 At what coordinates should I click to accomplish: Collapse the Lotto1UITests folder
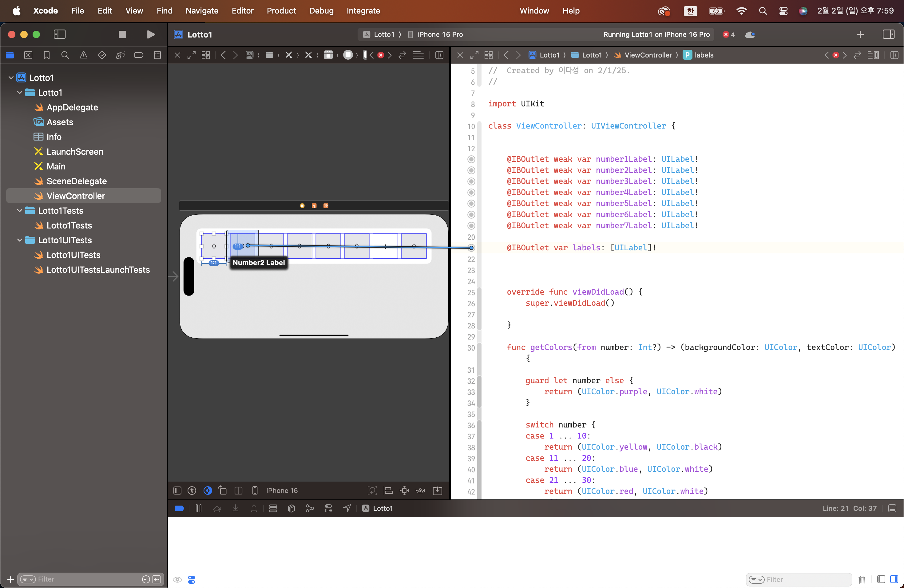click(20, 240)
